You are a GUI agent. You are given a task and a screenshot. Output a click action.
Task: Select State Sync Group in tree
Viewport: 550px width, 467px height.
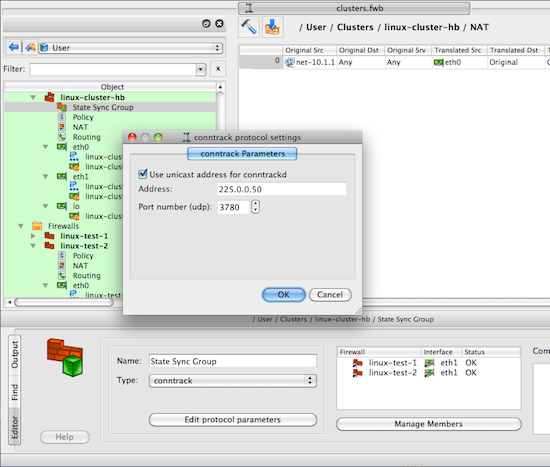point(103,107)
